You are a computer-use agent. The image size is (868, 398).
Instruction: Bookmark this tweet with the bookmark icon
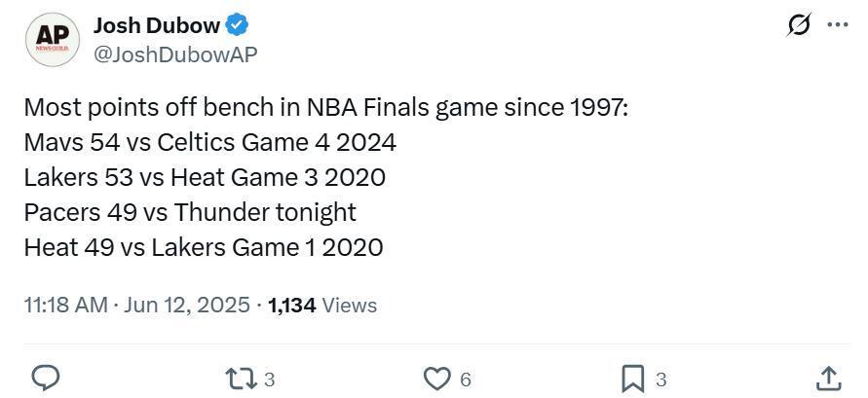click(632, 378)
